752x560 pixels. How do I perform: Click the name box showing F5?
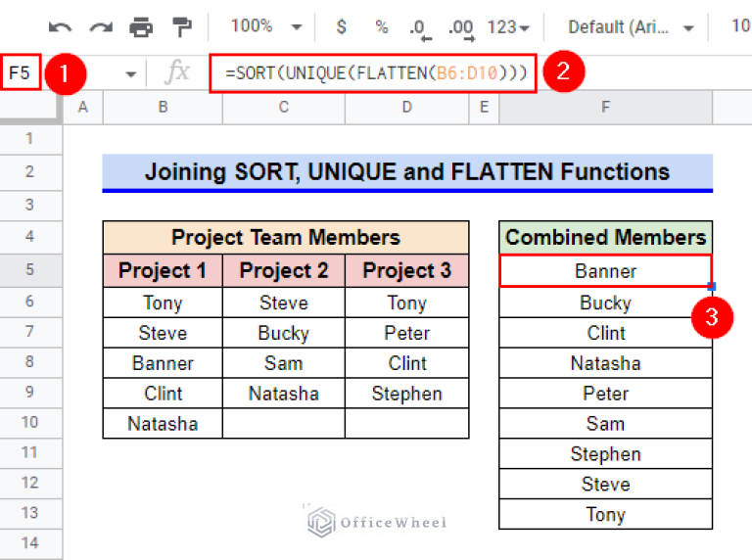coord(22,72)
